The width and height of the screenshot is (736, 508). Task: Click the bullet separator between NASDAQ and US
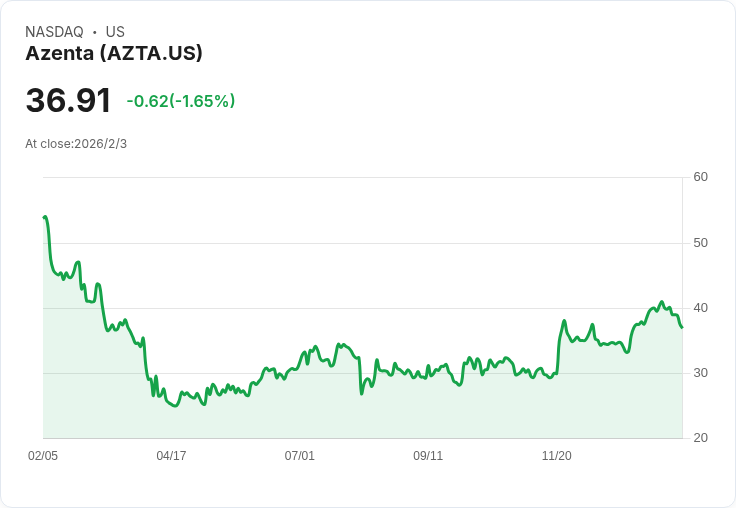pos(94,32)
